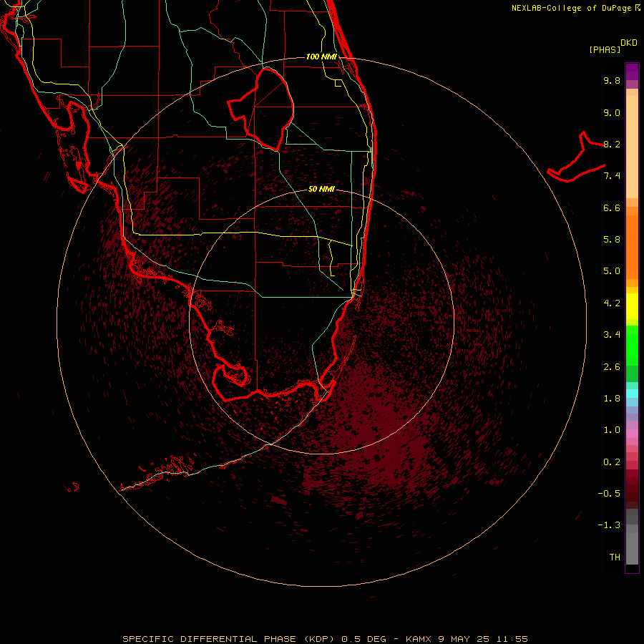Screen dimensions: 644x644
Task: Pick the purple swatch at the scale top
Action: (632, 72)
